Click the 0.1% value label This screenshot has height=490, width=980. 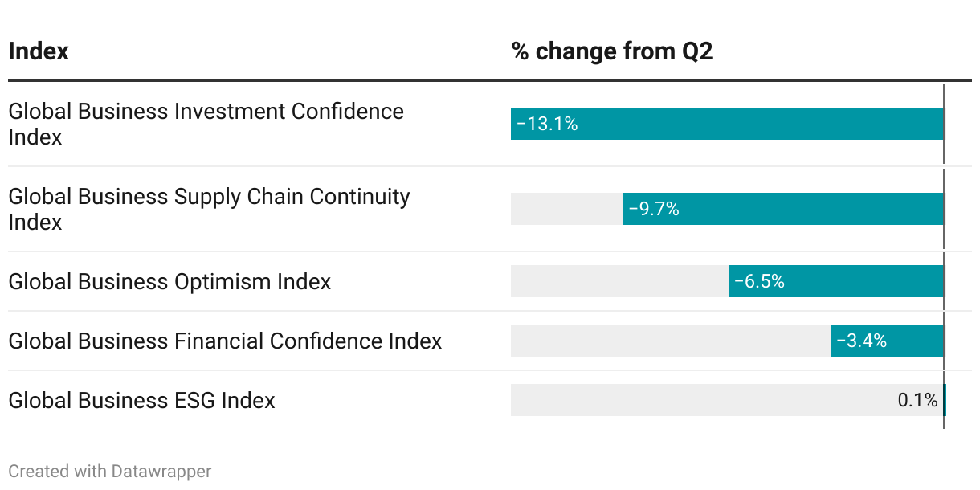pyautogui.click(x=917, y=400)
